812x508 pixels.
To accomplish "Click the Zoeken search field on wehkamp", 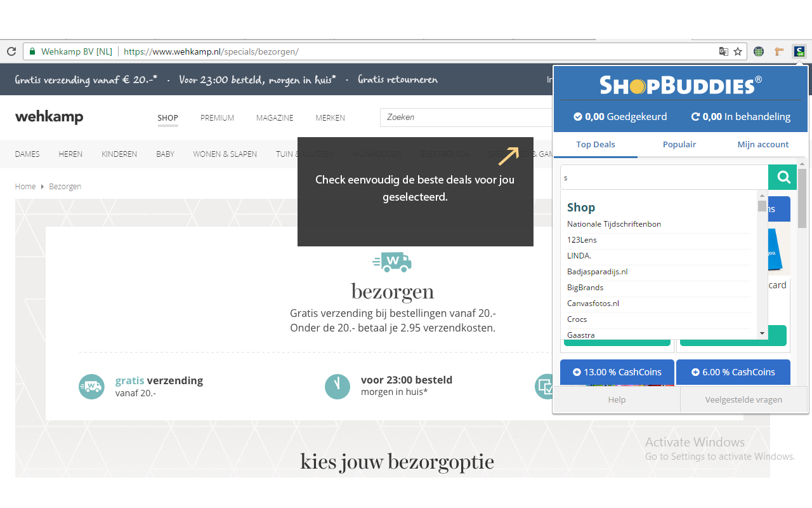I will coord(466,117).
